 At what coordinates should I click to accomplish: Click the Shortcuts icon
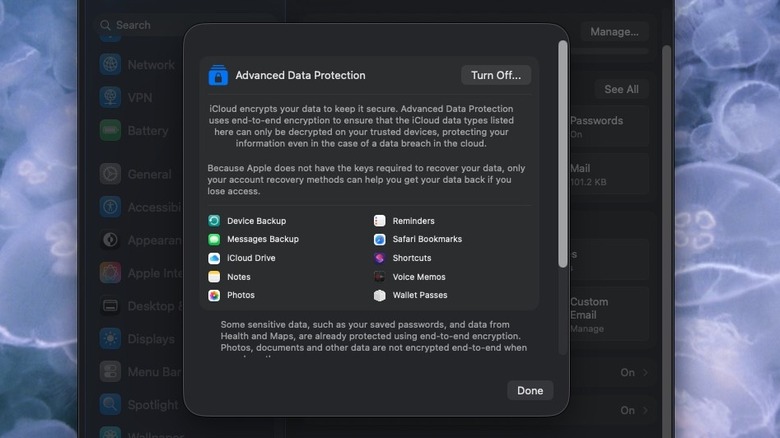pyautogui.click(x=380, y=258)
